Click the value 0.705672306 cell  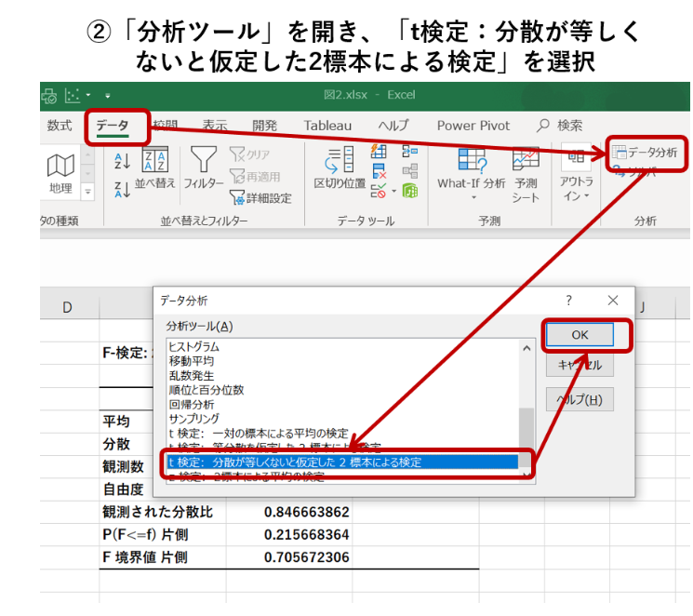(289, 557)
